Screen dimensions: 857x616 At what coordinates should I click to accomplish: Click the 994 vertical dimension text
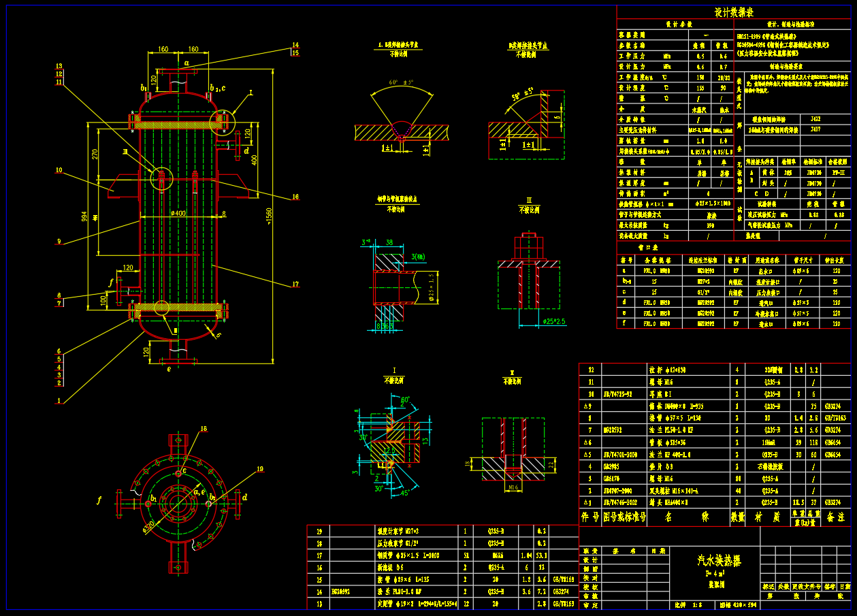coord(84,216)
